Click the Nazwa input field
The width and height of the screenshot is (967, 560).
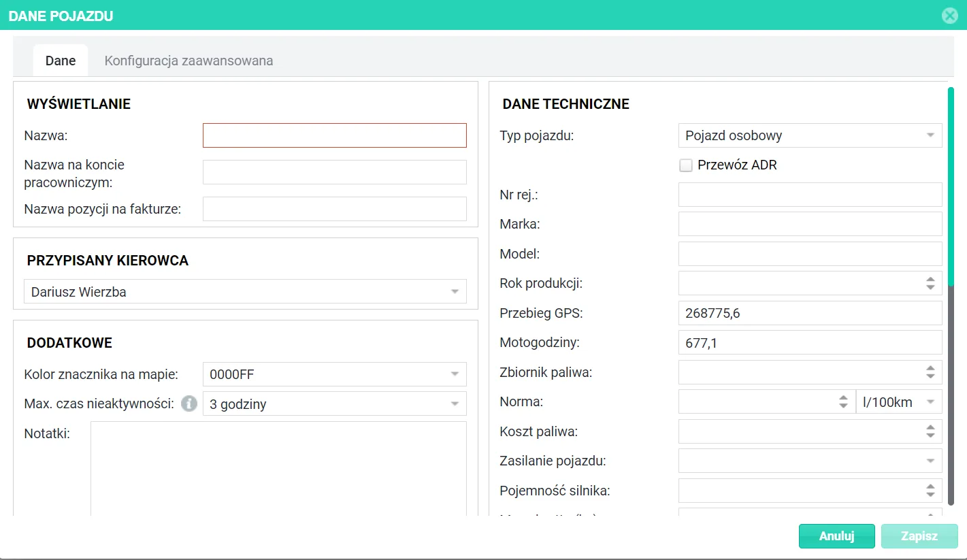coord(334,135)
